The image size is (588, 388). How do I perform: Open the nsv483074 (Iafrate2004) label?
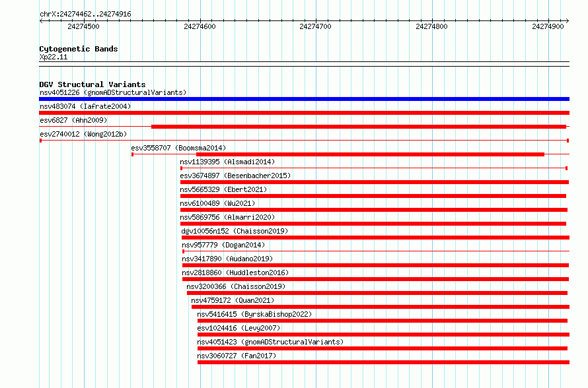click(x=85, y=106)
